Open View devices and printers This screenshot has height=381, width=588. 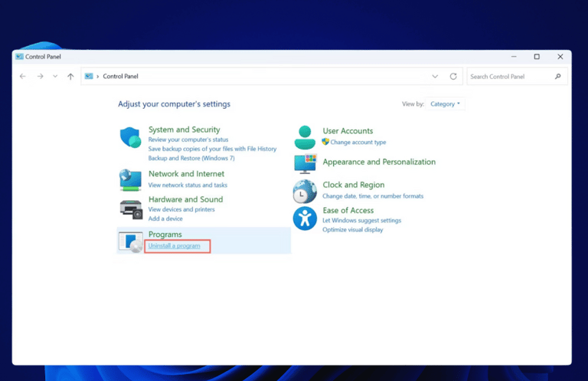[x=181, y=209]
